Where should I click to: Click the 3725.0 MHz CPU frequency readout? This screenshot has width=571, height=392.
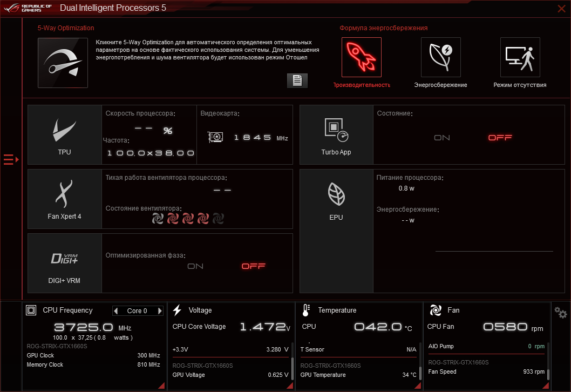[x=93, y=327]
